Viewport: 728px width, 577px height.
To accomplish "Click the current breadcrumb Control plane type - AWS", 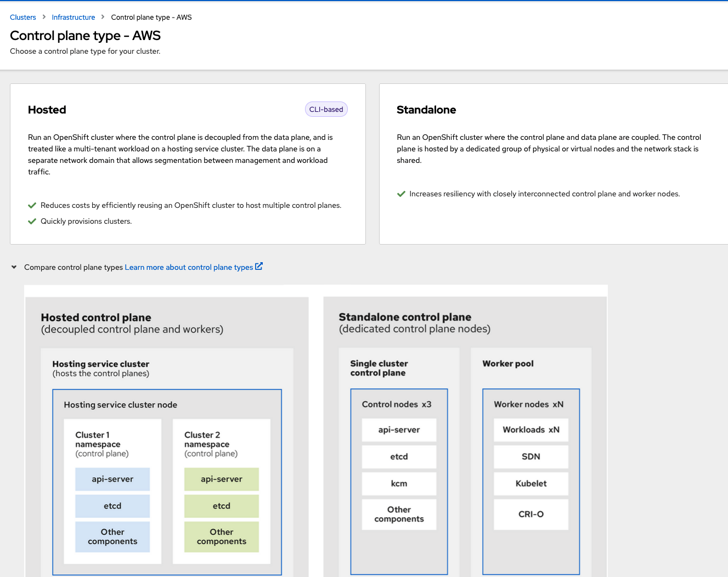I will coord(151,18).
